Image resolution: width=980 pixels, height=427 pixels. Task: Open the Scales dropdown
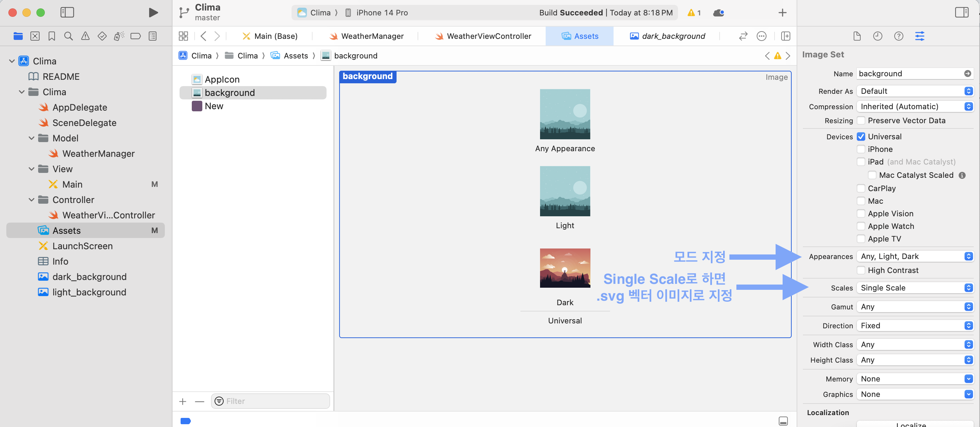(915, 288)
